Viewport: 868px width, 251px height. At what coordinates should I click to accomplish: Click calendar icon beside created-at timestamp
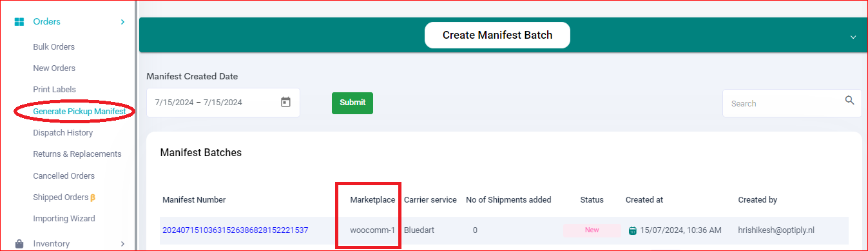[x=633, y=230]
